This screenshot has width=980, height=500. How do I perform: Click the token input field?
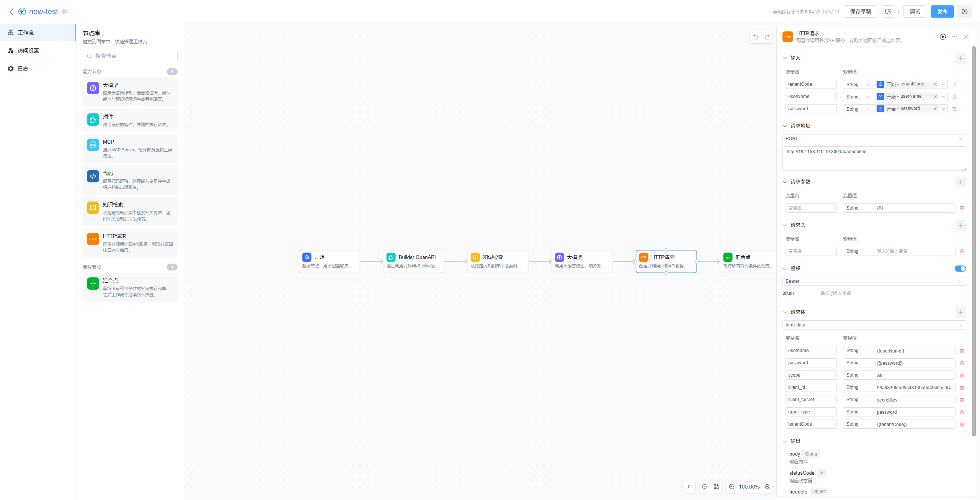click(x=892, y=293)
